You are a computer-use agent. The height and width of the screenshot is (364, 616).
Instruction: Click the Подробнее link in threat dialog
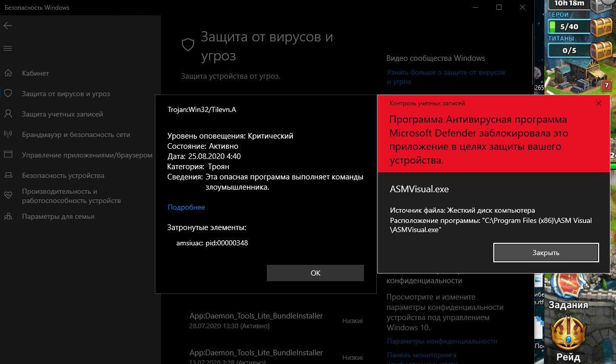186,207
